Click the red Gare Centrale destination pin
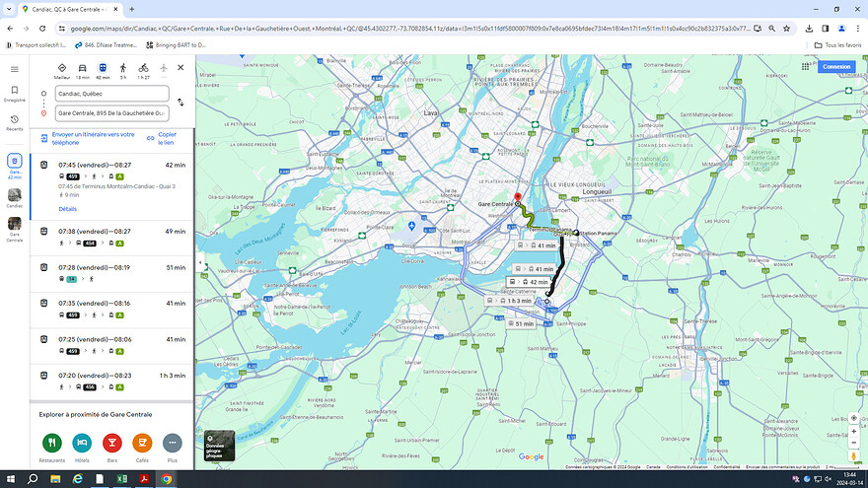 coord(518,197)
